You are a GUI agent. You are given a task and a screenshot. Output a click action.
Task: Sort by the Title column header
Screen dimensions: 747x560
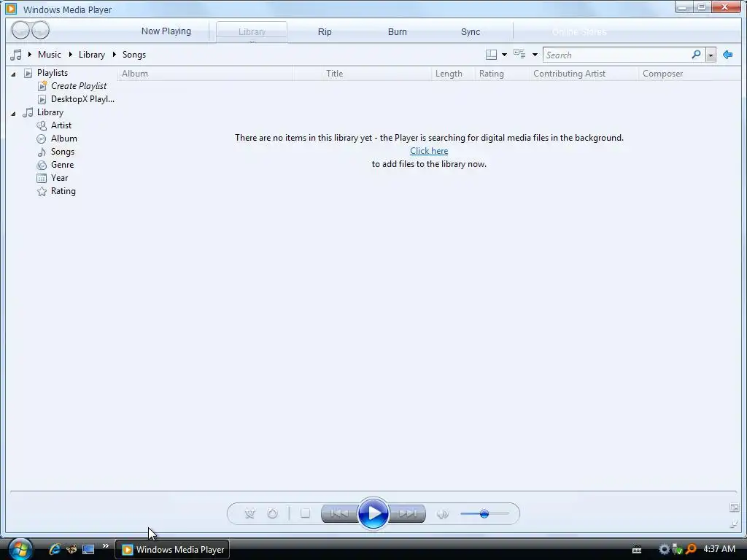click(x=376, y=74)
